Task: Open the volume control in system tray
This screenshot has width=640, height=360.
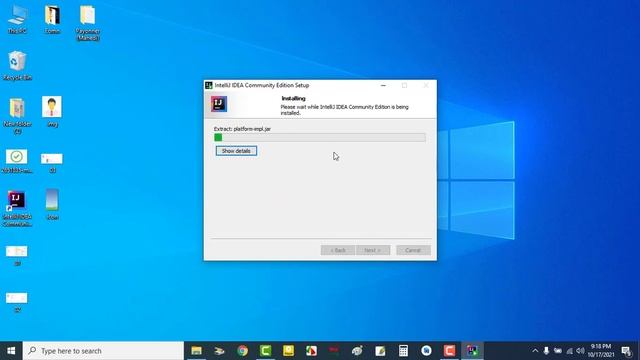Action: (580, 351)
